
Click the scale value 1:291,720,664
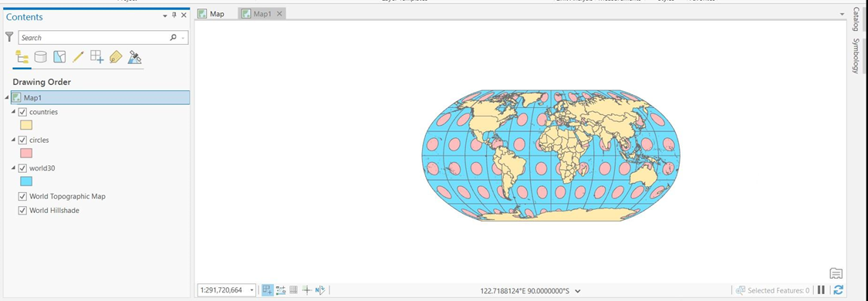click(x=221, y=290)
